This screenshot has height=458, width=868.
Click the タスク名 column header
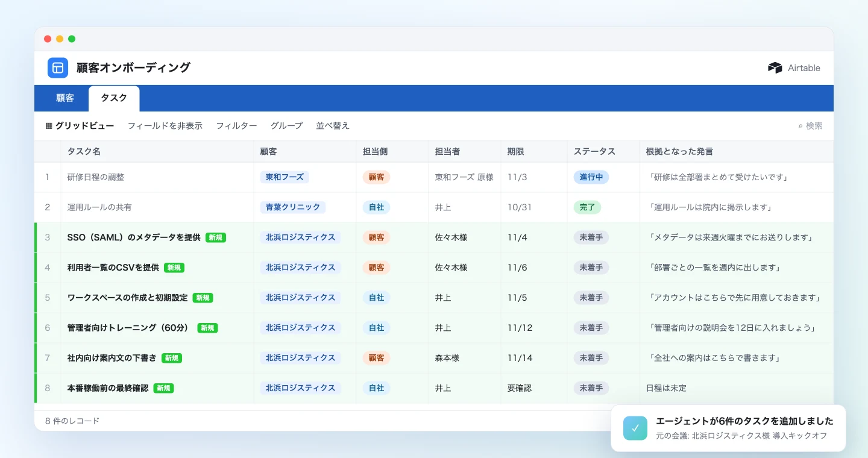pyautogui.click(x=157, y=151)
